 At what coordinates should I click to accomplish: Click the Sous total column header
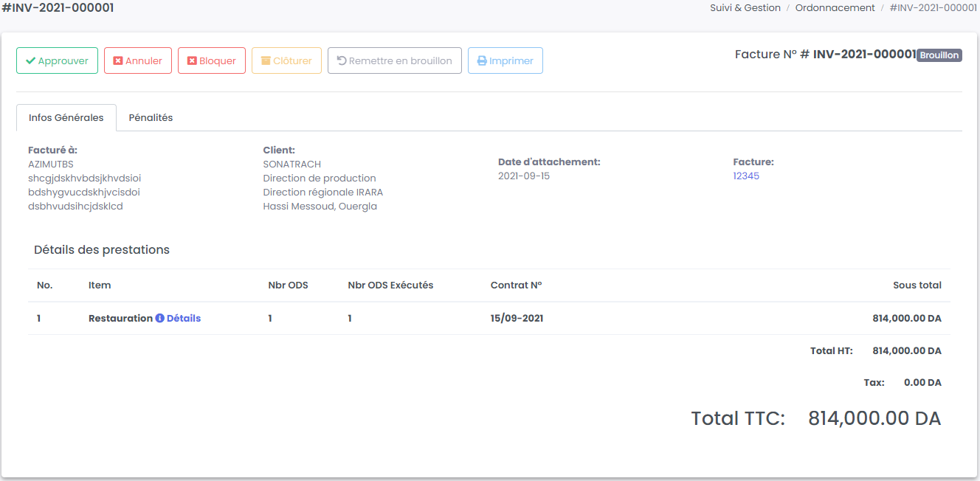tap(917, 286)
